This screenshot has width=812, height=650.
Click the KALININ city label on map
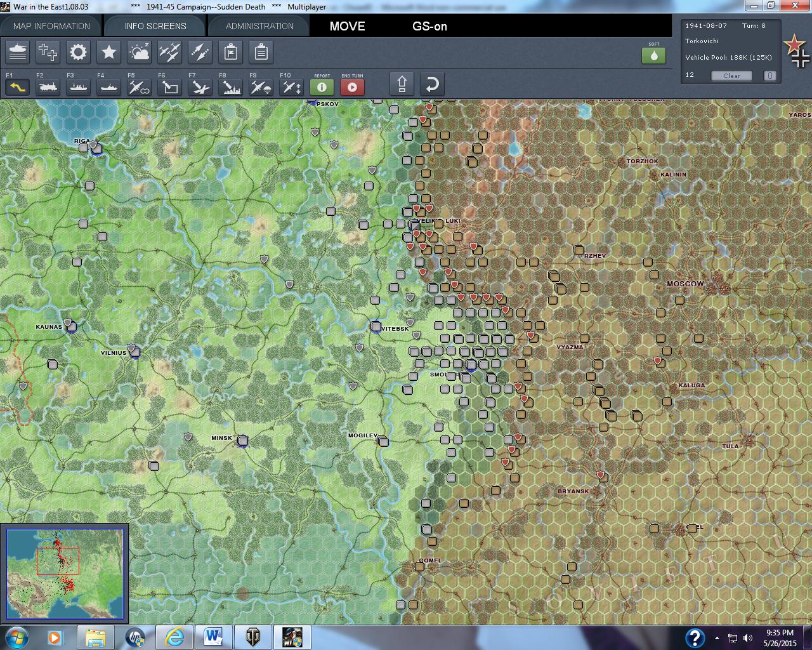673,175
